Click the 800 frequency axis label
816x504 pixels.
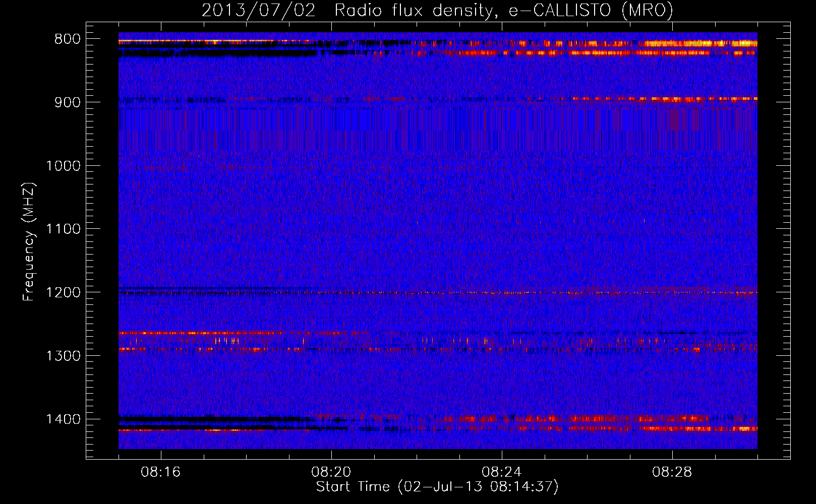click(x=67, y=39)
